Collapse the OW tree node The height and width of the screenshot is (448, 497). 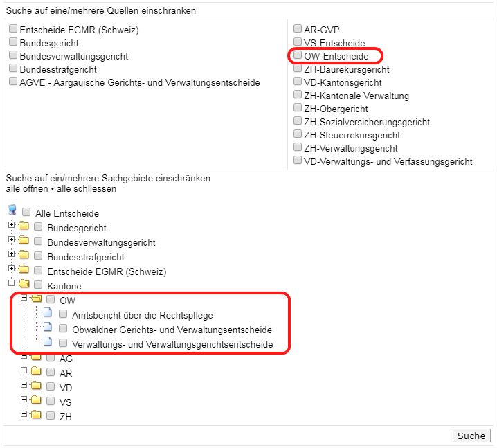(x=24, y=298)
